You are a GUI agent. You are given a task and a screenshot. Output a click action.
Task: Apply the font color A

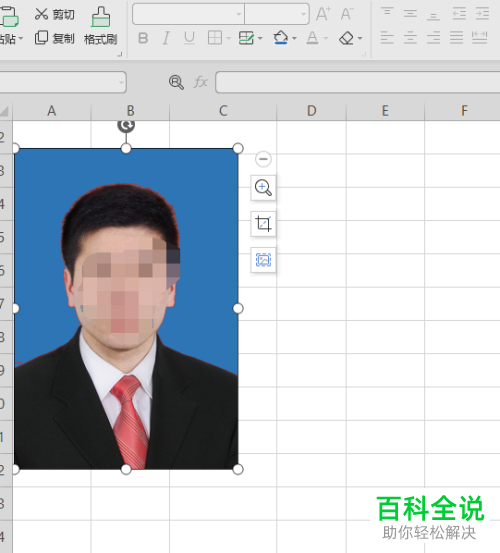(312, 38)
